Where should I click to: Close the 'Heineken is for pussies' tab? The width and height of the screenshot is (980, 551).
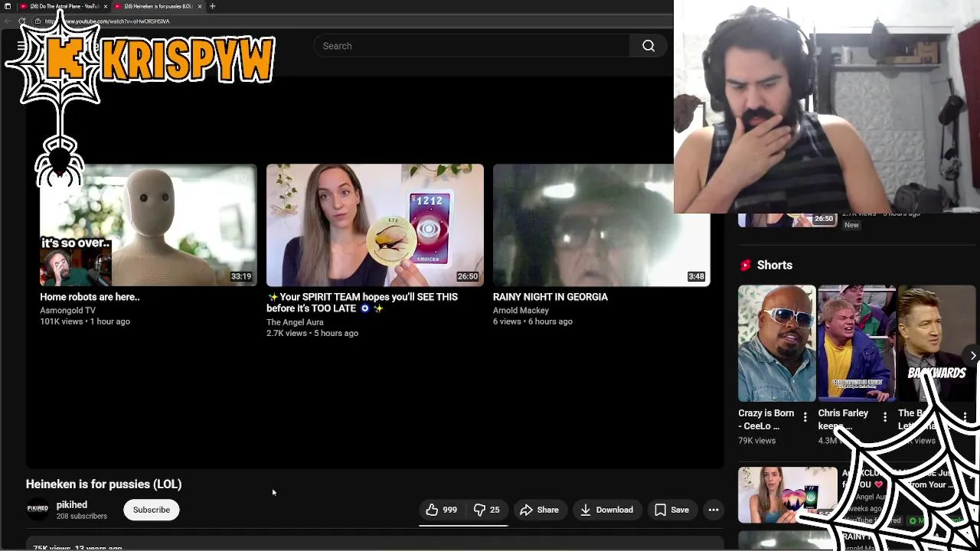[x=200, y=6]
